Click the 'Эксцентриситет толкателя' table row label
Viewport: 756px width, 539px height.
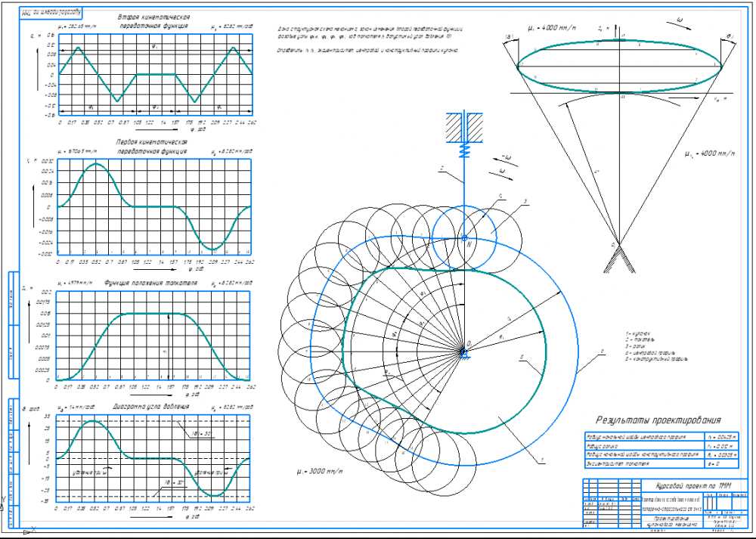[x=644, y=463]
